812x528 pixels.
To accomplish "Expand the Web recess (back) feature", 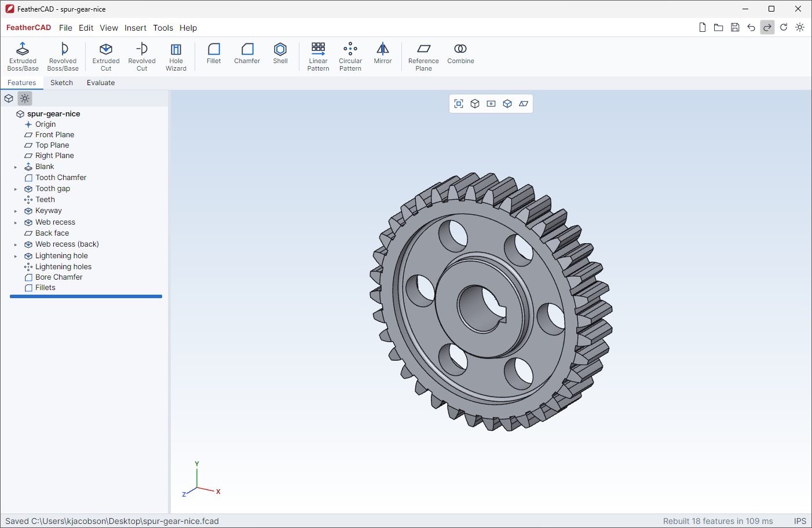I will click(x=16, y=245).
